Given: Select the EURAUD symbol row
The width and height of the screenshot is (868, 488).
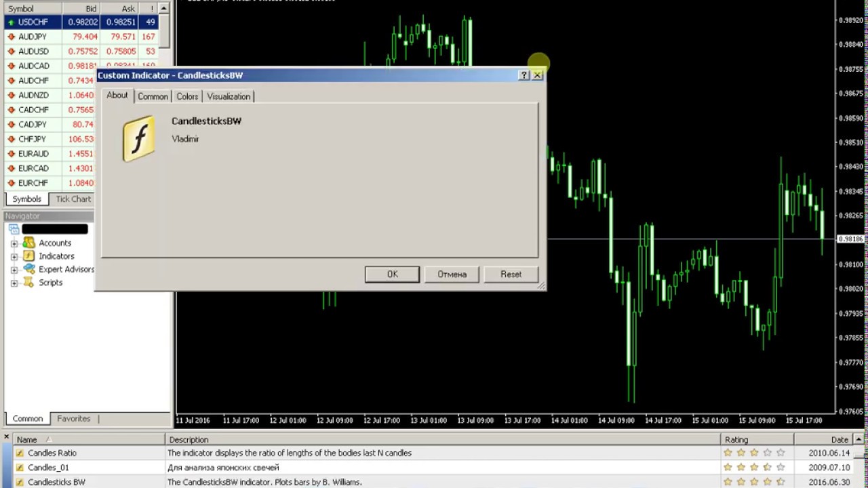Looking at the screenshot, I should (50, 154).
